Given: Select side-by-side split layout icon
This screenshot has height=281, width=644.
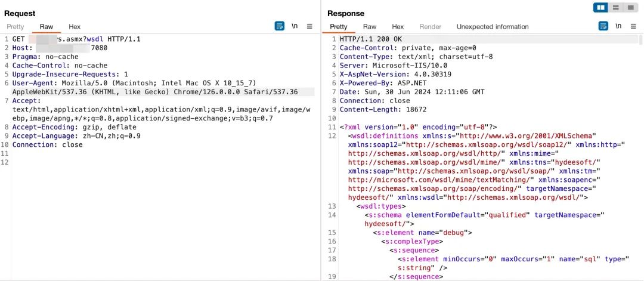Looking at the screenshot, I should pos(601,7).
